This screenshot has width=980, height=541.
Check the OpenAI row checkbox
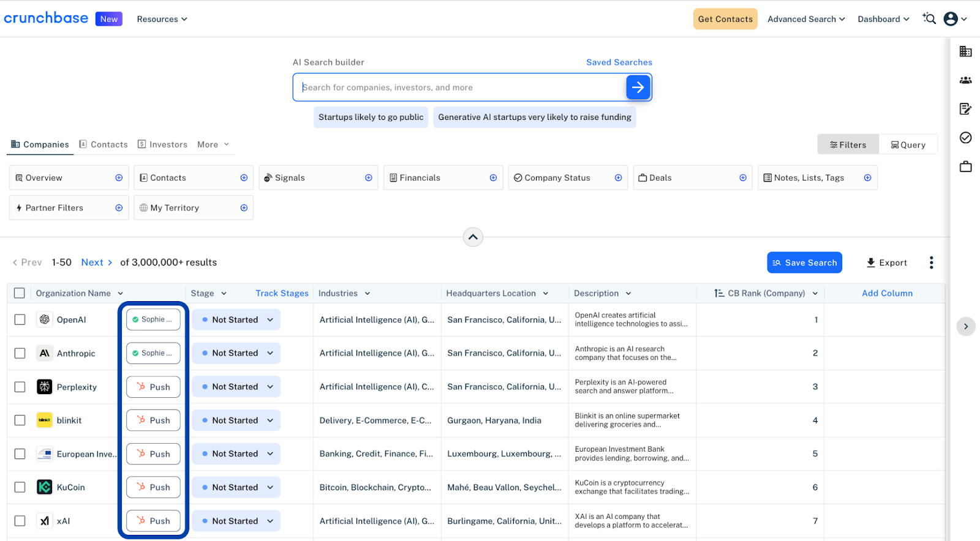[x=20, y=319]
